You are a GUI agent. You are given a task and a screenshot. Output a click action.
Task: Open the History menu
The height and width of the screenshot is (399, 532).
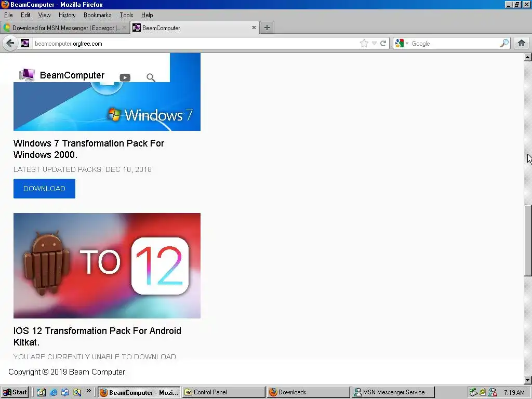tap(67, 15)
